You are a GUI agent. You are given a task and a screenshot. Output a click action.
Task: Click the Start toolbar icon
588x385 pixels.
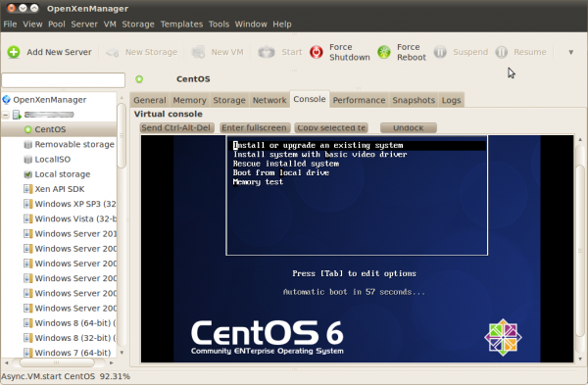(x=267, y=52)
